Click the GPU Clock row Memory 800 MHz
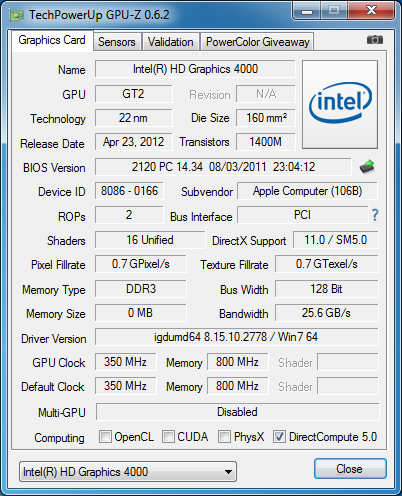Viewport: 402px width, 496px height. pos(237,362)
